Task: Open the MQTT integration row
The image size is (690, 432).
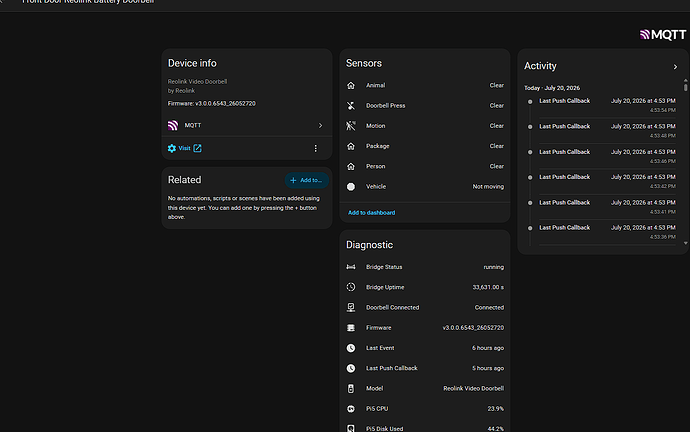Action: (247, 125)
